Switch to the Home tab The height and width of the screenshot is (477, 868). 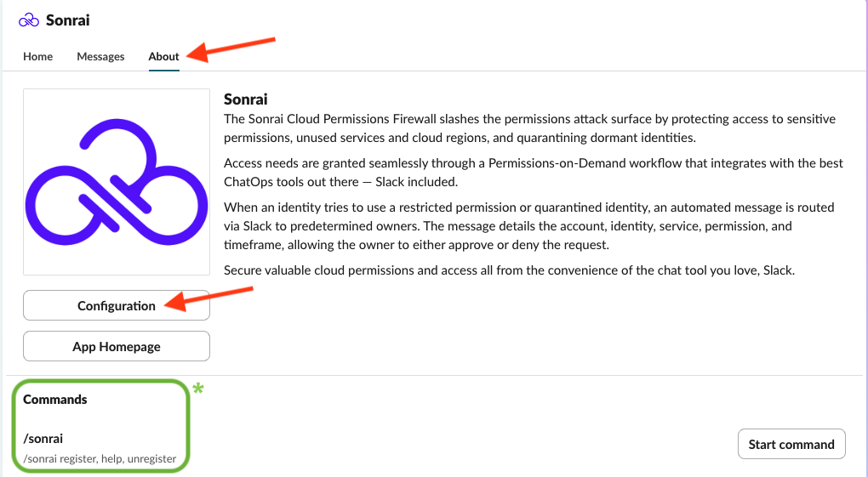point(37,56)
